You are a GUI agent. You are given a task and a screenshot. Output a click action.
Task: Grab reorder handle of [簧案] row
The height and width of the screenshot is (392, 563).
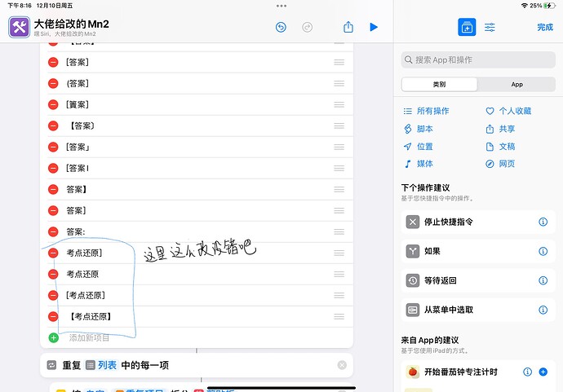point(339,105)
